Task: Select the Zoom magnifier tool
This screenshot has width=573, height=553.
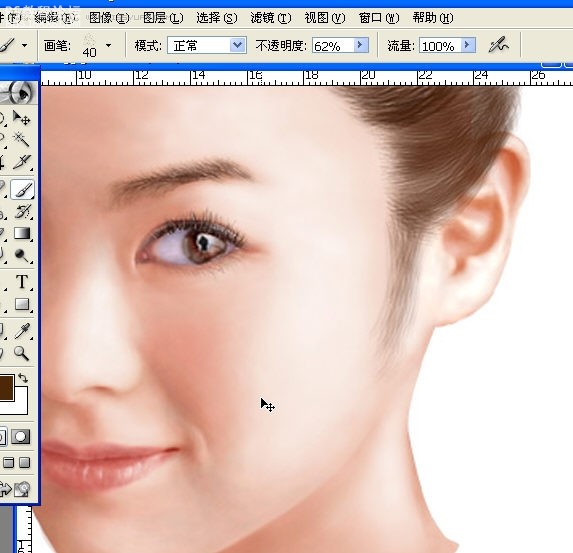Action: coord(21,353)
